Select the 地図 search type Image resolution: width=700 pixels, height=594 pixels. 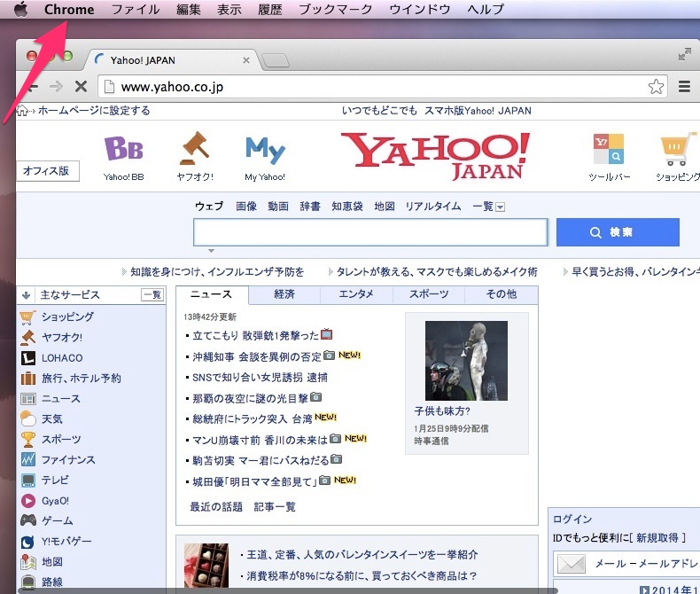coord(385,207)
